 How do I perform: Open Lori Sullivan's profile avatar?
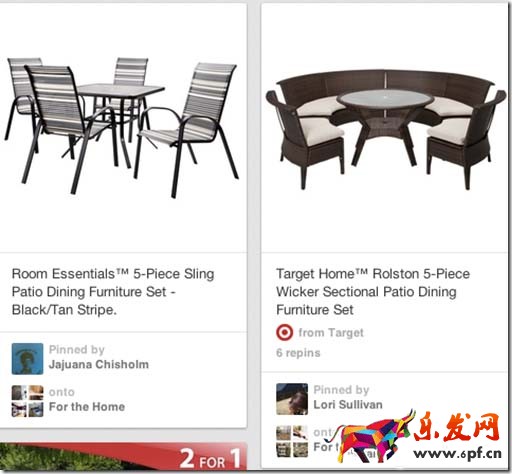tap(292, 399)
